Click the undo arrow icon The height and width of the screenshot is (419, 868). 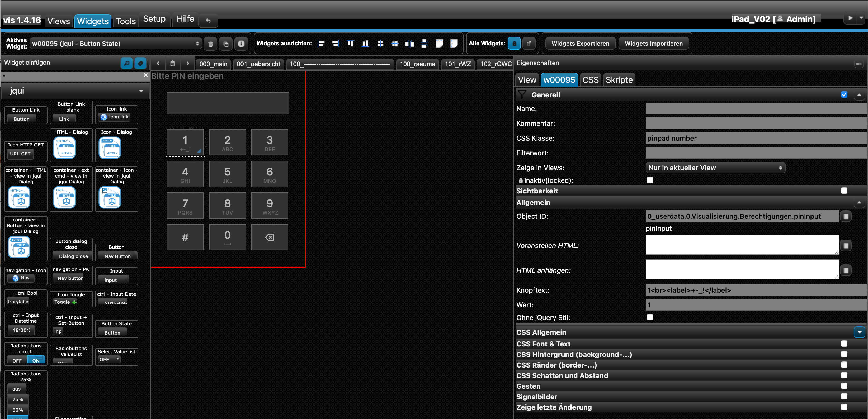tap(208, 21)
